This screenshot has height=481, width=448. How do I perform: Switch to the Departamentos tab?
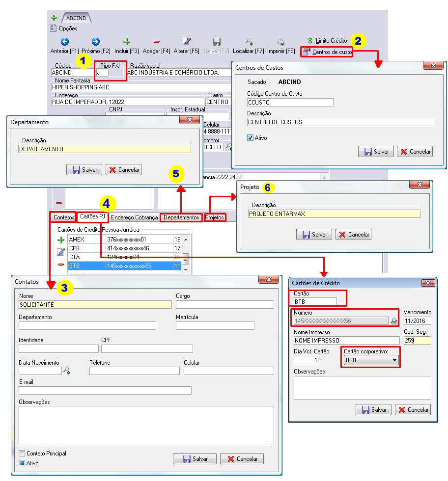coord(181,217)
